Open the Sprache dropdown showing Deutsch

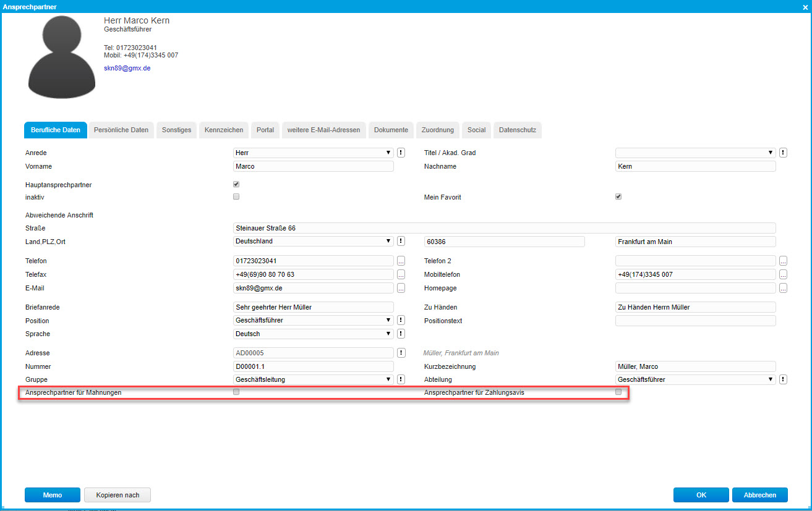click(314, 334)
